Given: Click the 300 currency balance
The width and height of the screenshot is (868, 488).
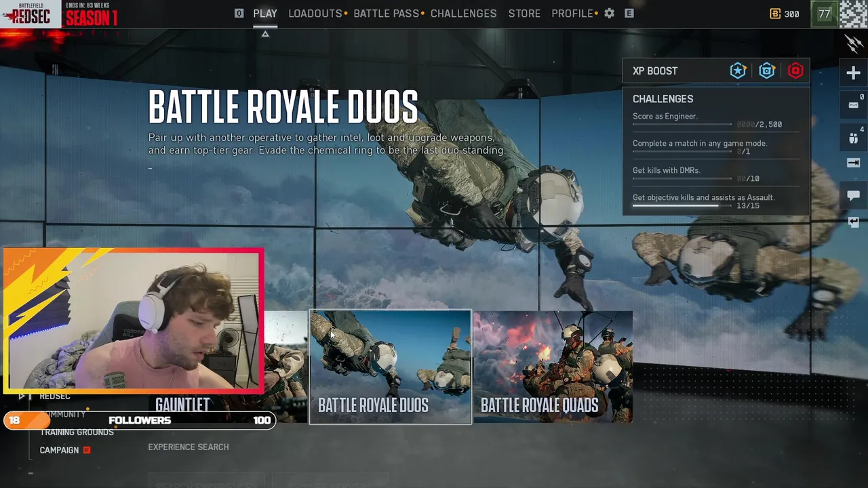Looking at the screenshot, I should tap(791, 14).
